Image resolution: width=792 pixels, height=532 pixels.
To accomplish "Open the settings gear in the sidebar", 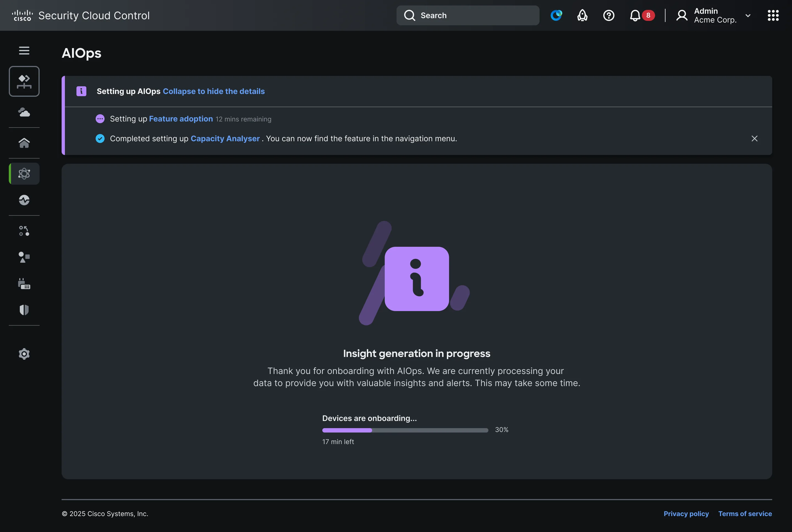I will (x=24, y=354).
